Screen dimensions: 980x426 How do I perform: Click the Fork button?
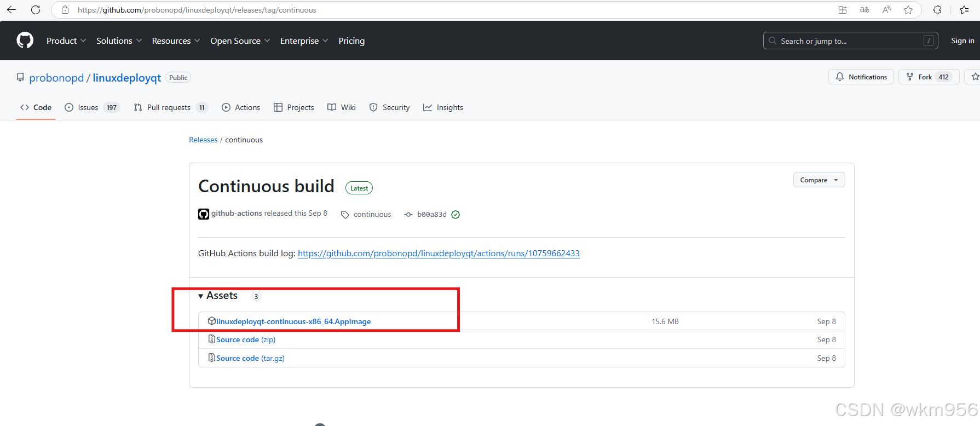click(929, 77)
